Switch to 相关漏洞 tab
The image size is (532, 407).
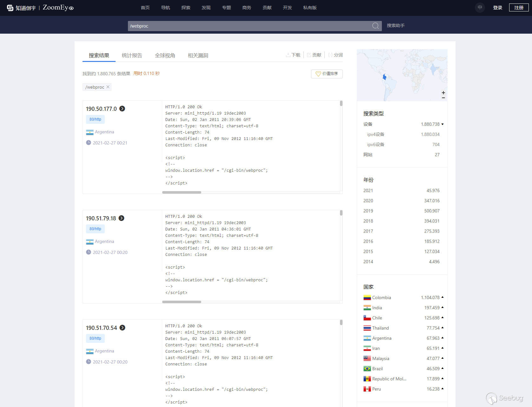[x=198, y=56]
